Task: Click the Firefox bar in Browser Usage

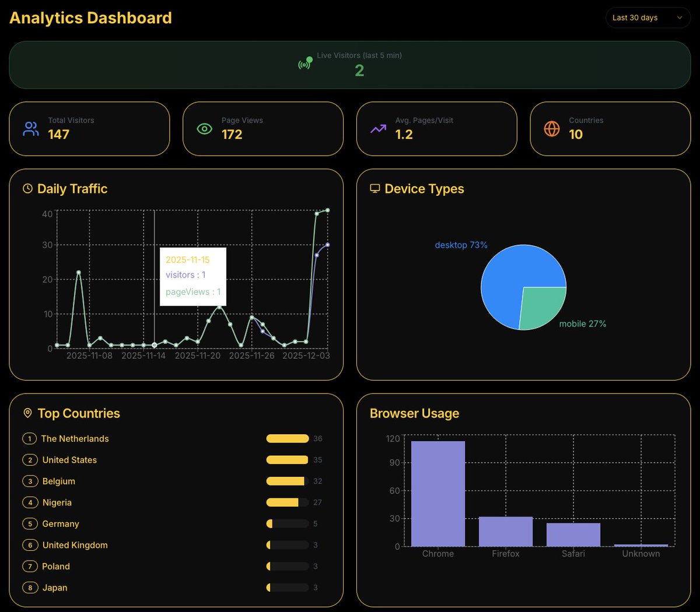Action: point(506,532)
